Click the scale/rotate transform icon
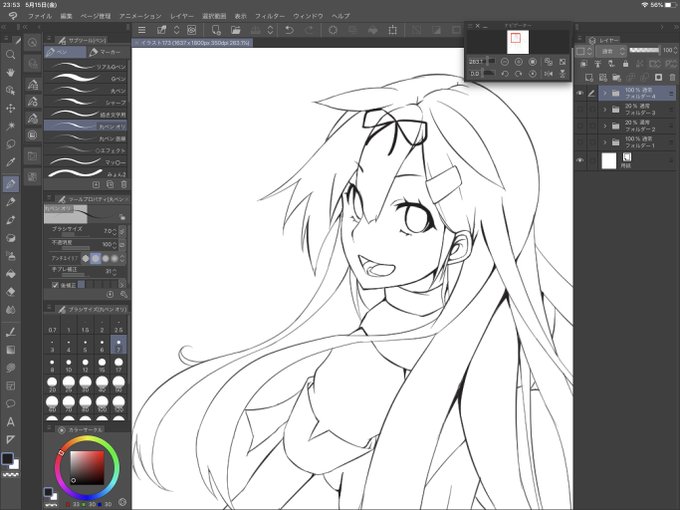 [392, 30]
